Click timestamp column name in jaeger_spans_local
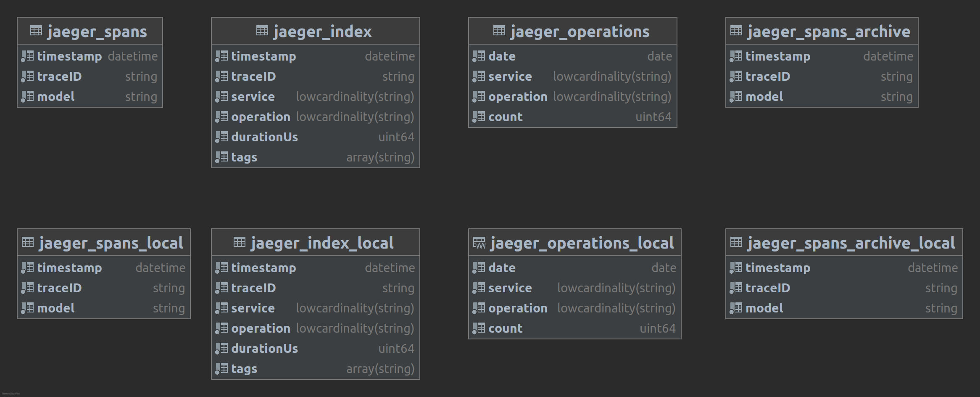 point(69,268)
